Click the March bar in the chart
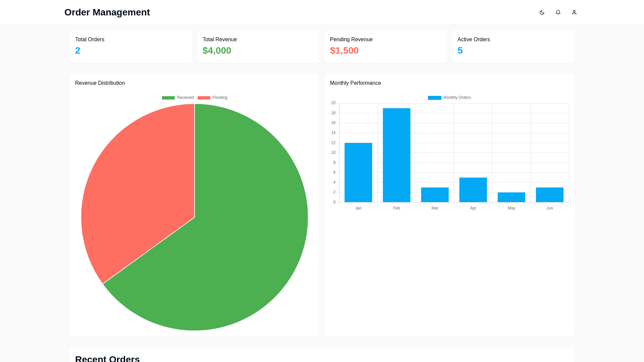Image resolution: width=644 pixels, height=362 pixels. tap(435, 195)
